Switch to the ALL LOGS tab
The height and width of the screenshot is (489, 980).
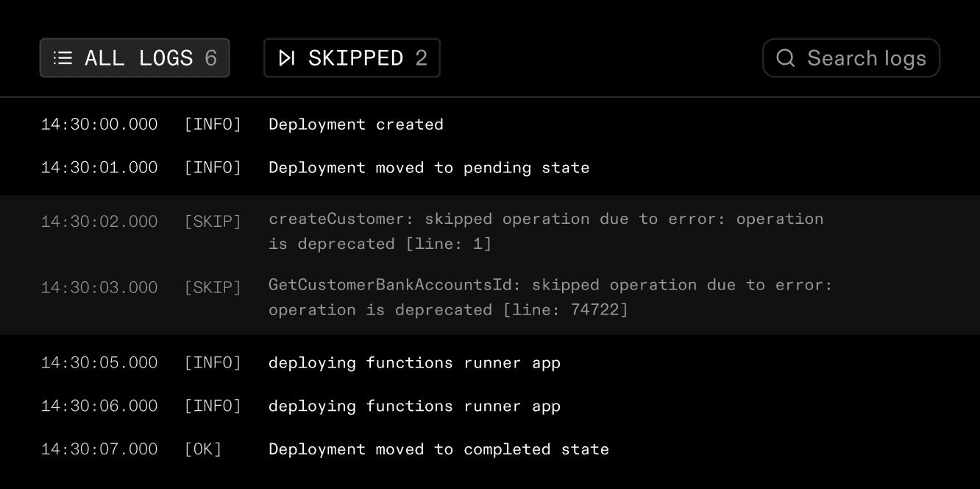coord(135,57)
